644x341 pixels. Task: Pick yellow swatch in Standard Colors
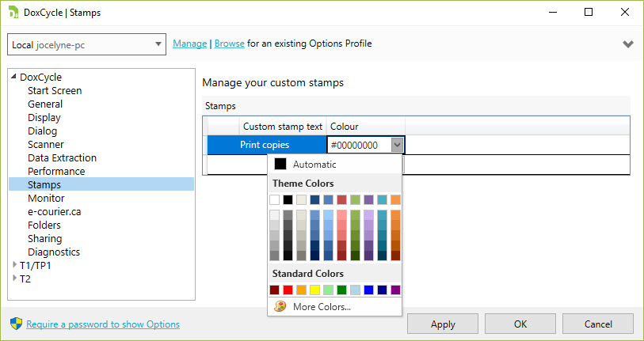coord(314,290)
